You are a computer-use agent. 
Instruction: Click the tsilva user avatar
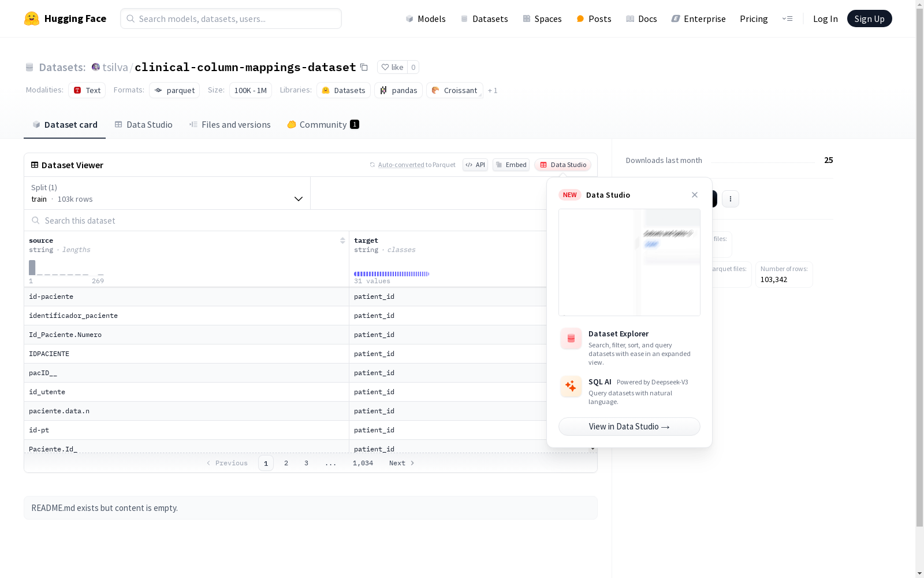tap(96, 67)
